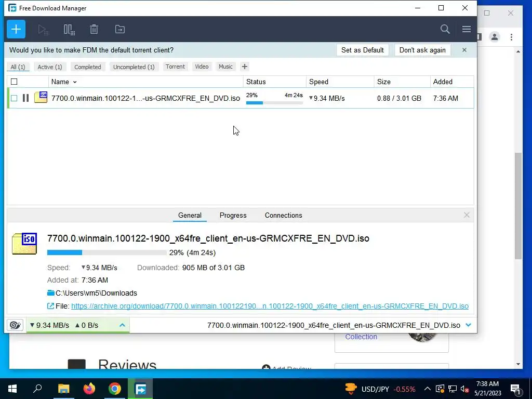
Task: Click Free Download Manager taskbar icon
Action: coord(140,389)
